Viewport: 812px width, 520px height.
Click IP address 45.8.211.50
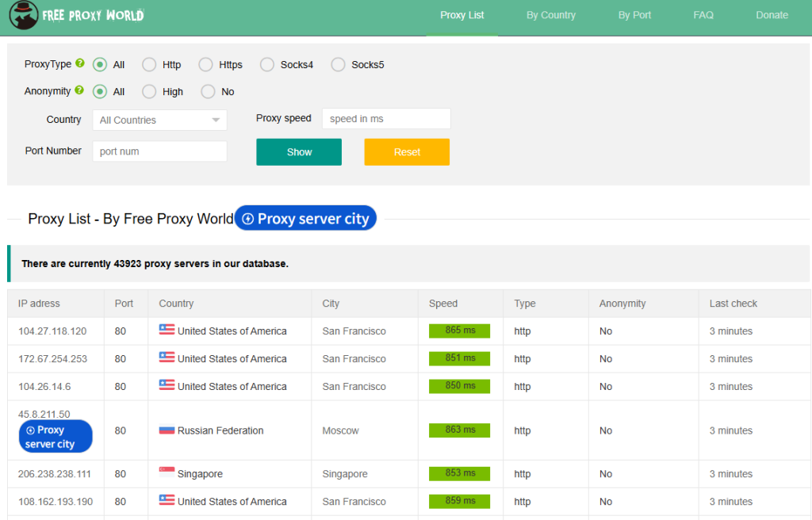pos(44,414)
